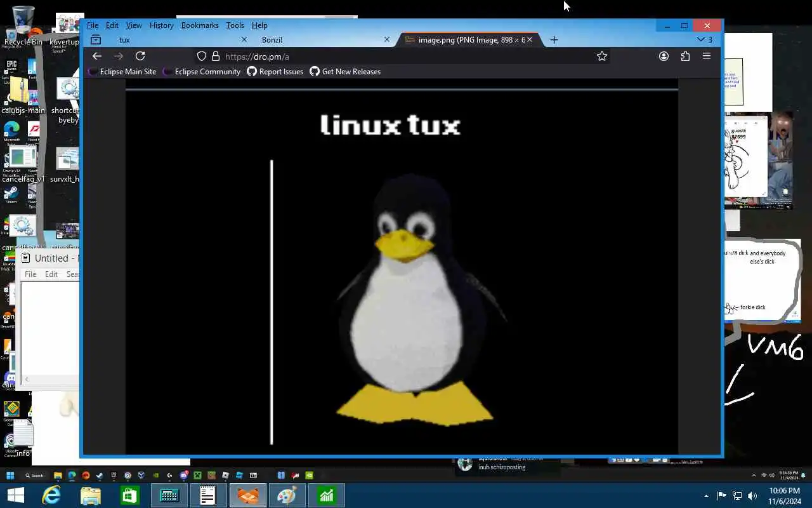Viewport: 812px width, 508px height.
Task: Close the Bonzi! tab
Action: 387,39
